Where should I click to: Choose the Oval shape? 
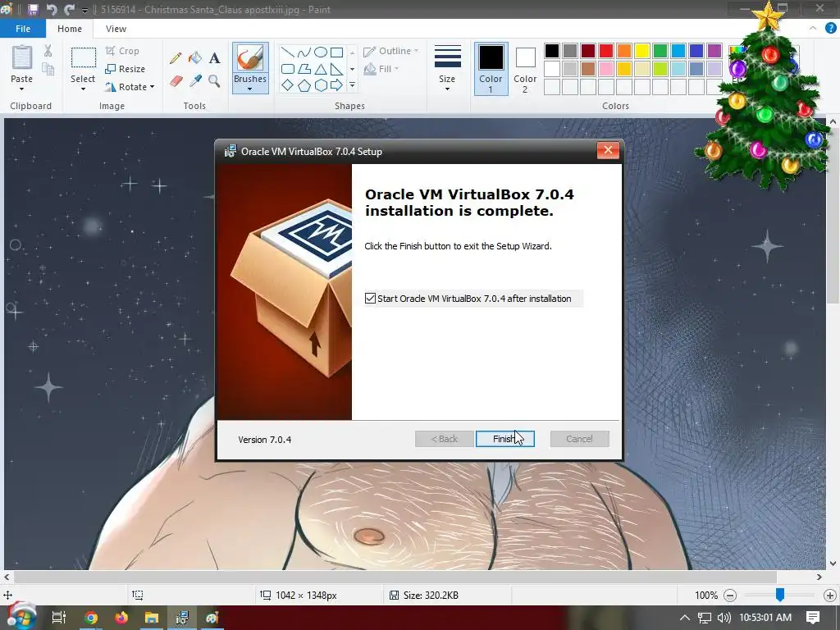pyautogui.click(x=321, y=52)
